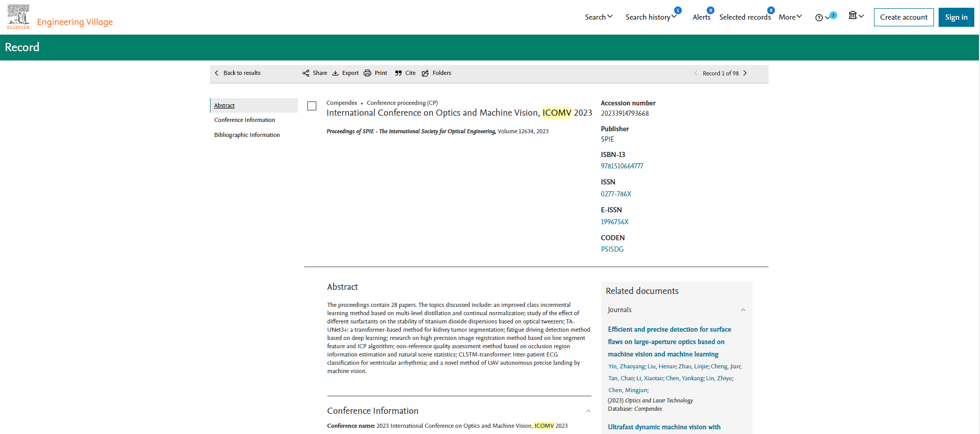Screen dimensions: 980x434
Task: Click the 'Record 1 of 98' text
Action: (x=720, y=73)
